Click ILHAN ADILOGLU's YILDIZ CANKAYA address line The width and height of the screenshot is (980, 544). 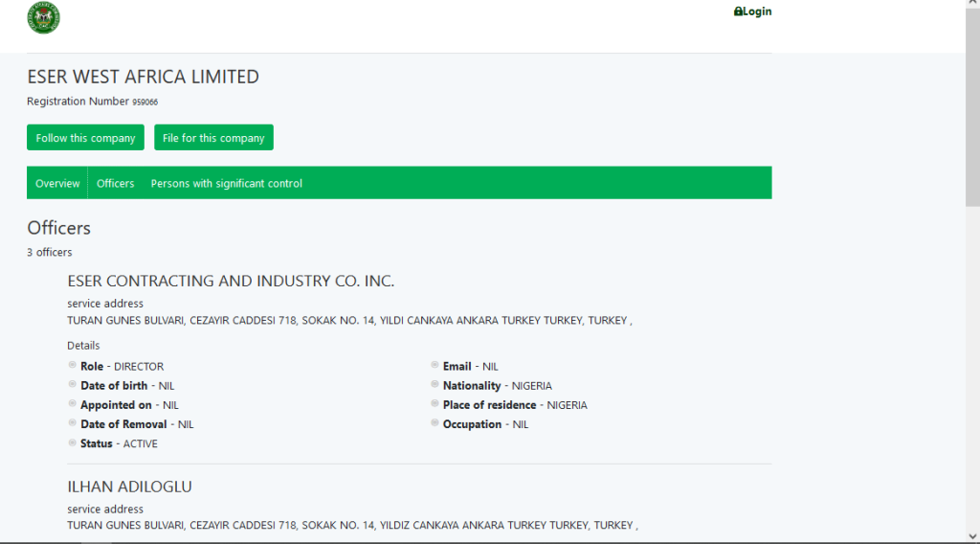coord(352,525)
